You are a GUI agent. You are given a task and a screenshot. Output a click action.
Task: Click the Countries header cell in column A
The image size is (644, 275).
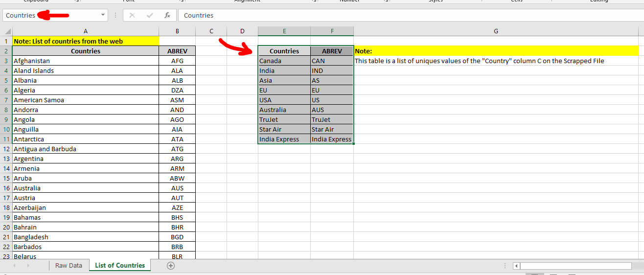pos(86,51)
